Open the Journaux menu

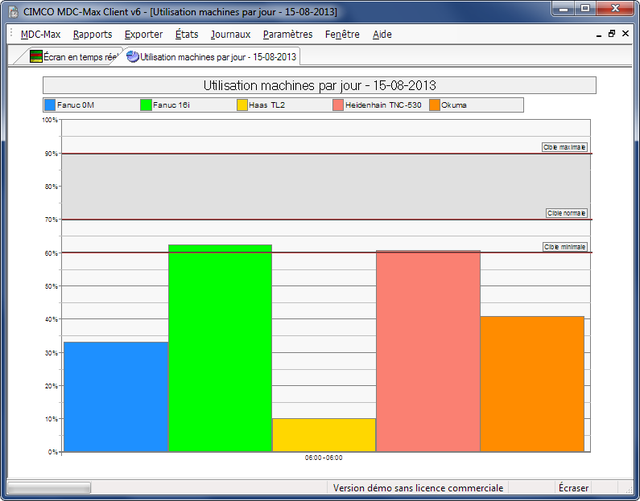pyautogui.click(x=231, y=34)
